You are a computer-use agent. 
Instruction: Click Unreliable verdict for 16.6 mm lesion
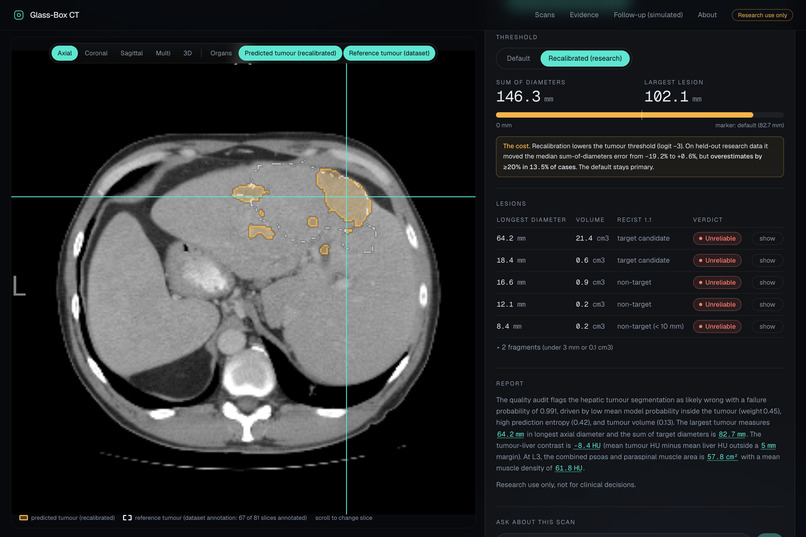click(717, 283)
